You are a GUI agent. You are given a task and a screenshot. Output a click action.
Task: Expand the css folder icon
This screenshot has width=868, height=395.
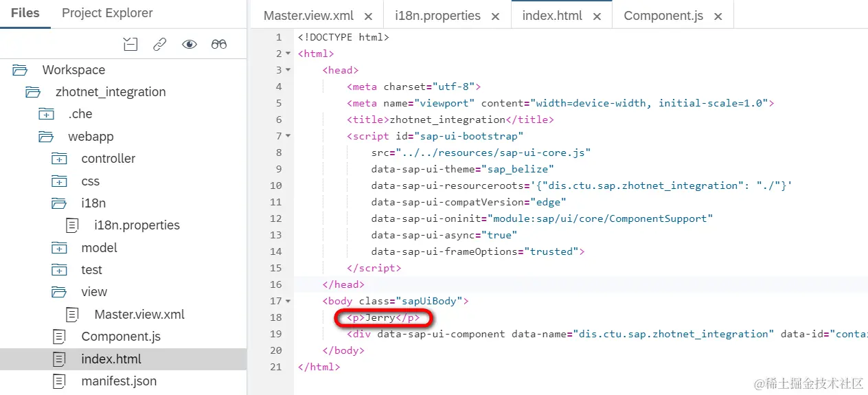(59, 181)
